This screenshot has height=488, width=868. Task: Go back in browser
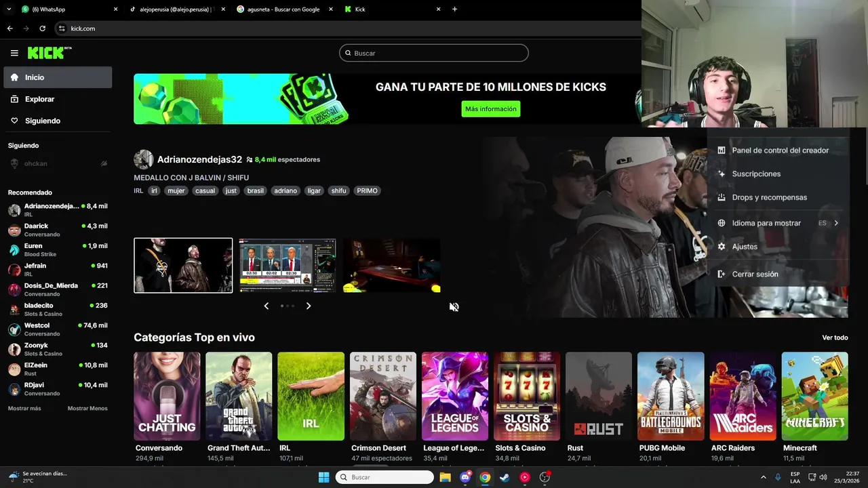(10, 28)
